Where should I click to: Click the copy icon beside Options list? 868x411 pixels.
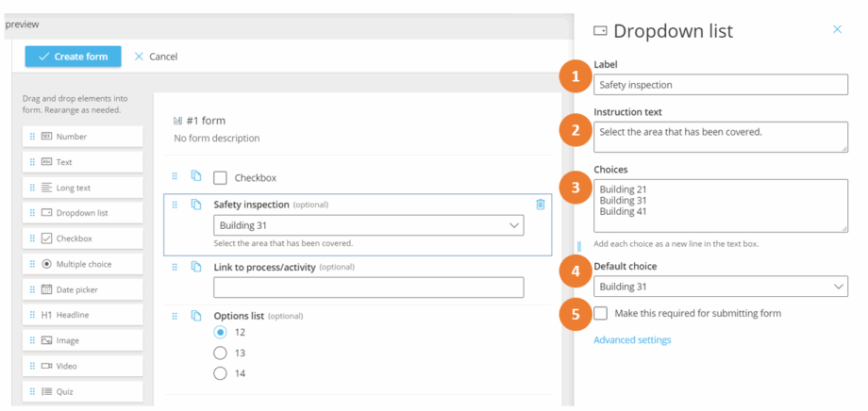coord(196,315)
